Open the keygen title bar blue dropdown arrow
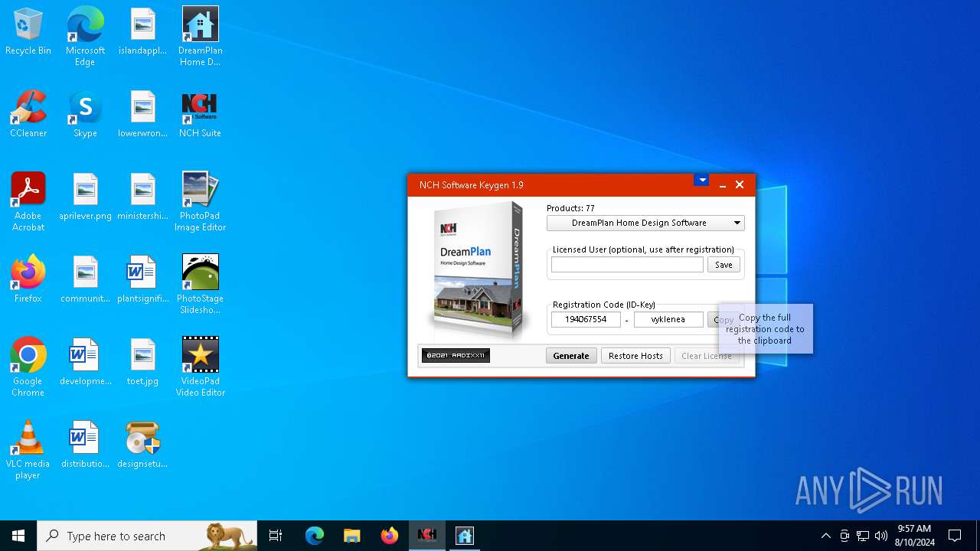Viewport: 980px width, 551px height. [702, 181]
